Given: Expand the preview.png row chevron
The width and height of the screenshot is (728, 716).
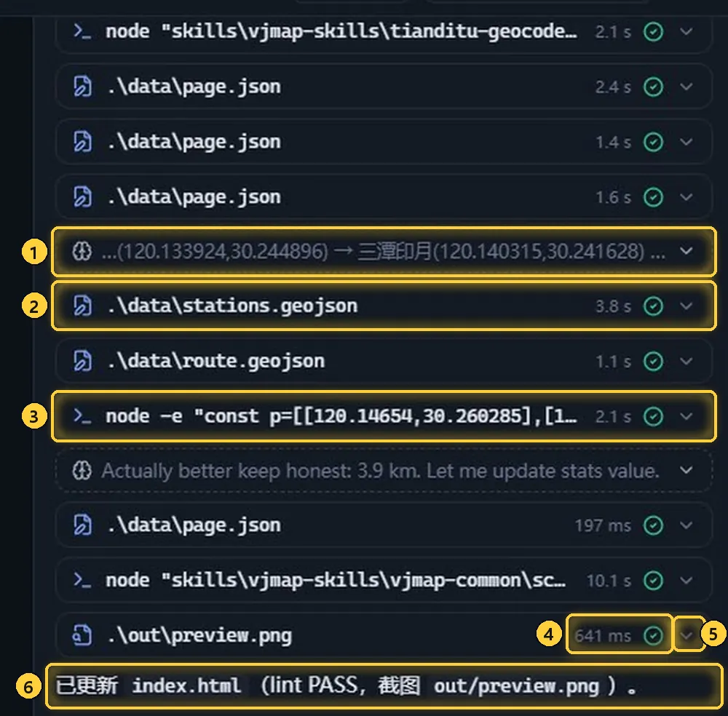Looking at the screenshot, I should (x=687, y=635).
